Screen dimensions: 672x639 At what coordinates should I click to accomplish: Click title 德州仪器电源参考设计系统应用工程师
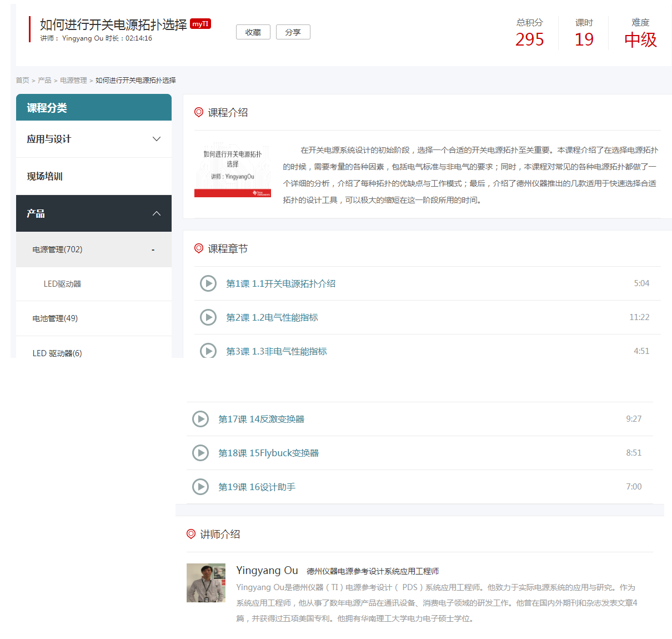[373, 571]
